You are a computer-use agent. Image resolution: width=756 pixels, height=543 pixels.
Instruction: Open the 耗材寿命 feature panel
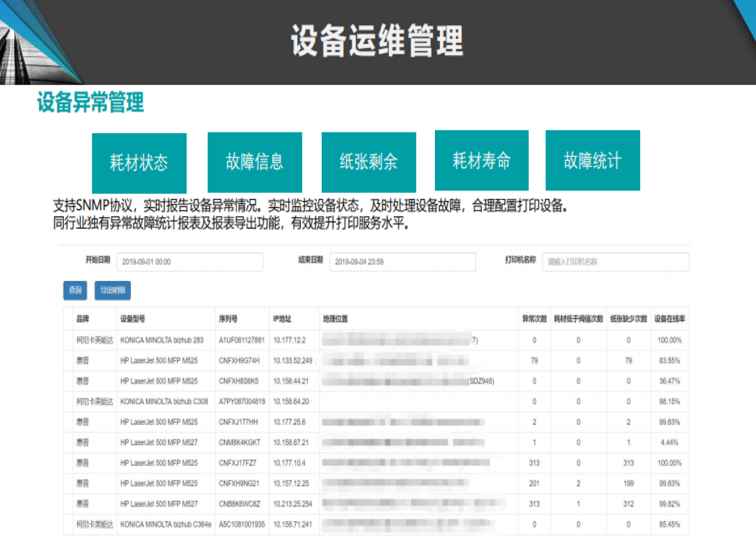tap(481, 160)
